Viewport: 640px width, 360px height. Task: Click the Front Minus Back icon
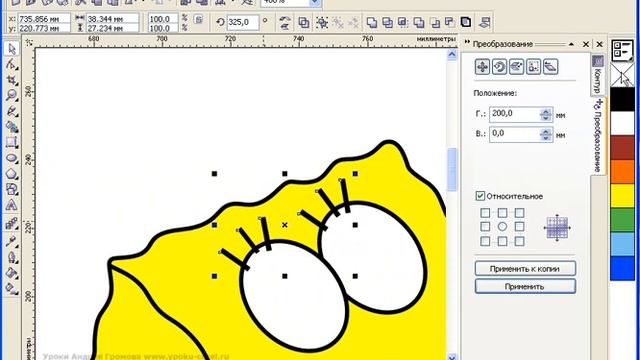coord(434,22)
